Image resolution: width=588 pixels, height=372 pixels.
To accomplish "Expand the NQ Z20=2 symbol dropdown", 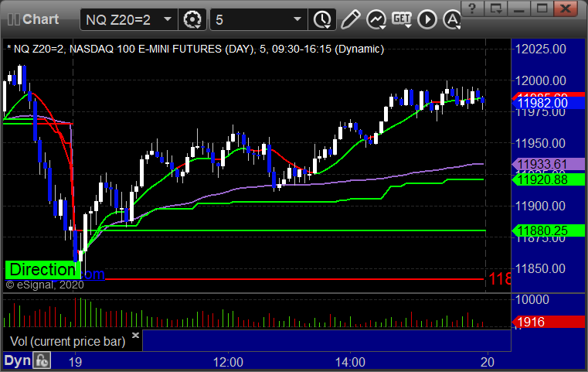I will pyautogui.click(x=168, y=19).
